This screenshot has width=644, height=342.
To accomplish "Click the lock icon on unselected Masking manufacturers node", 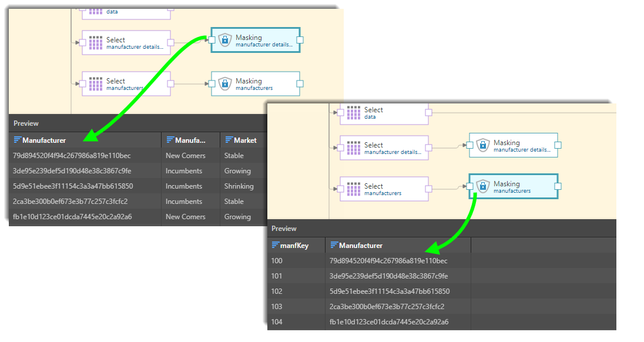I will 224,84.
